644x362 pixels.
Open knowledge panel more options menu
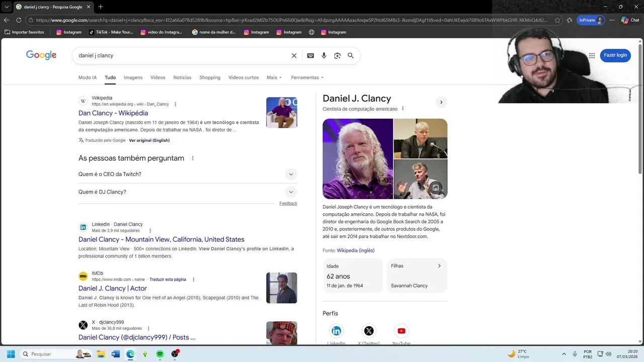point(403,109)
